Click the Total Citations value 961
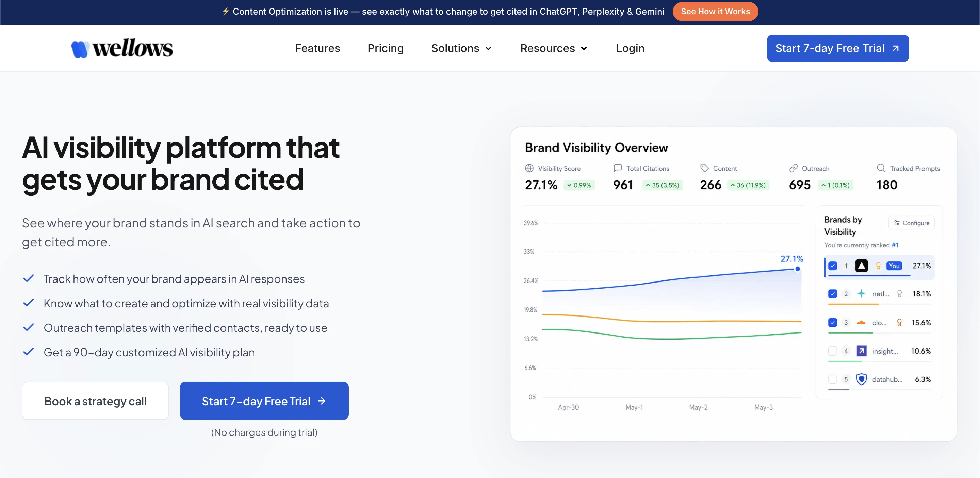 pos(623,185)
